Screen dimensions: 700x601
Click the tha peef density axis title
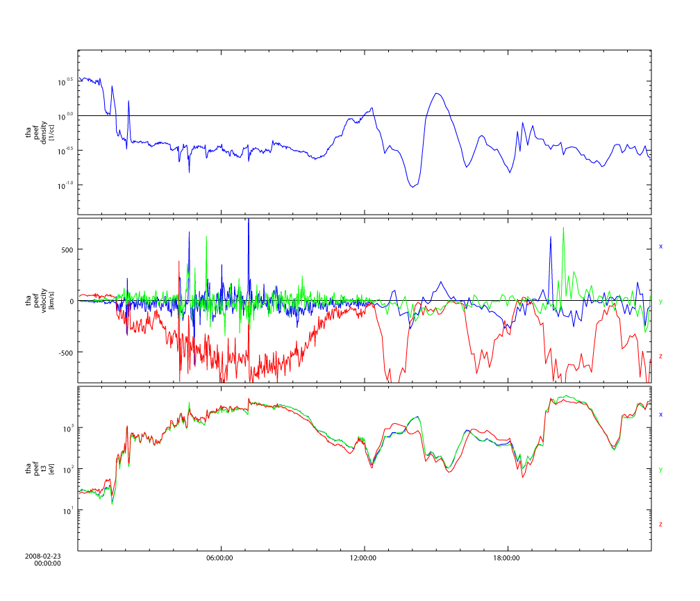point(36,131)
